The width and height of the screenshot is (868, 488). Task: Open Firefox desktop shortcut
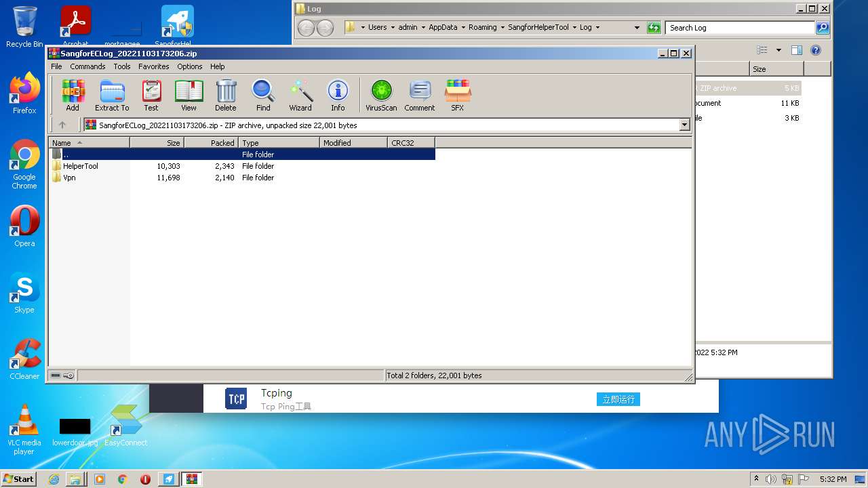click(24, 94)
